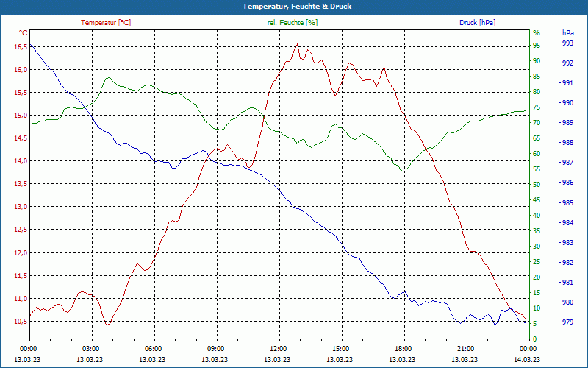Screen dimensions: 588x368
Task: Click the '50' value on humidity axis
Action: point(537,185)
